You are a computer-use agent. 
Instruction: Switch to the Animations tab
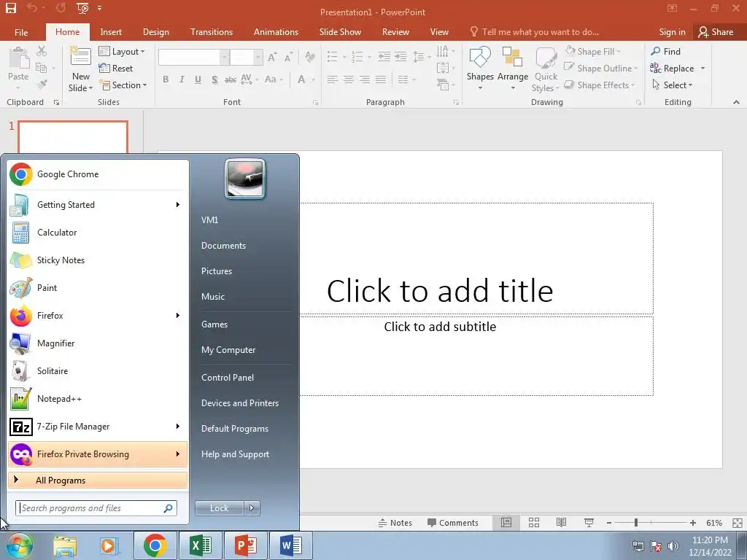click(x=276, y=32)
